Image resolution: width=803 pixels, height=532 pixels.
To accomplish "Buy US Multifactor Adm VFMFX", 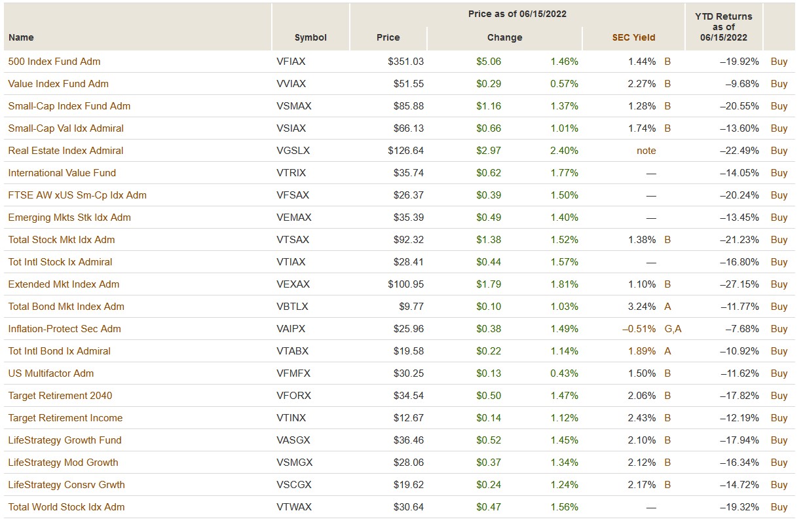I will 779,373.
